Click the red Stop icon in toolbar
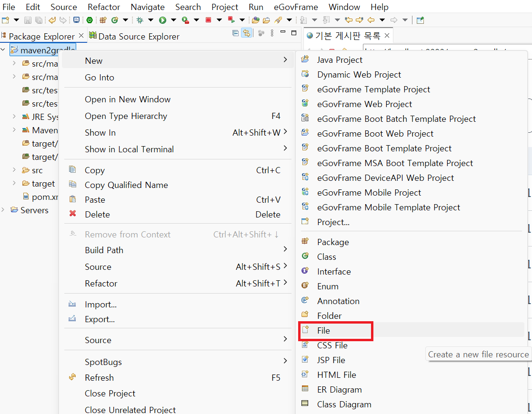 pyautogui.click(x=208, y=20)
